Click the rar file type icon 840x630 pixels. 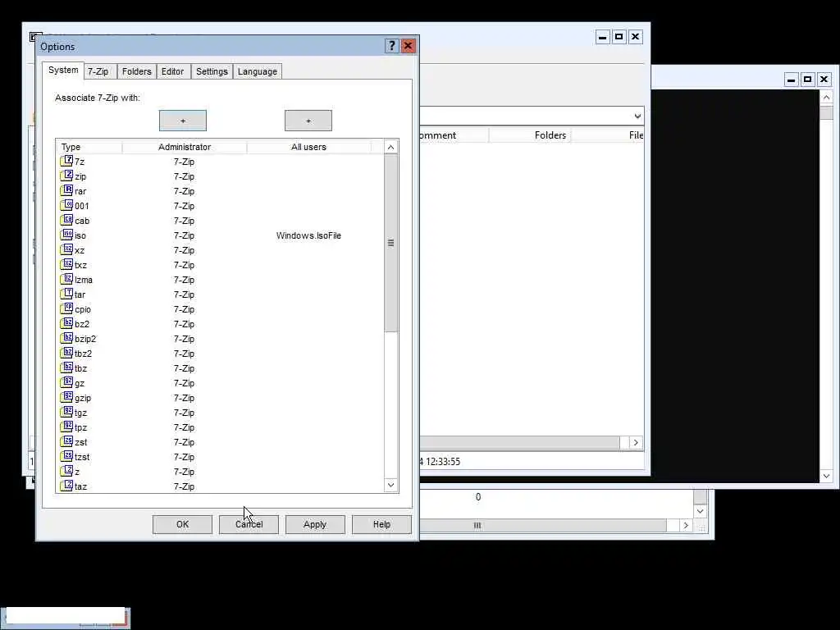tap(66, 190)
